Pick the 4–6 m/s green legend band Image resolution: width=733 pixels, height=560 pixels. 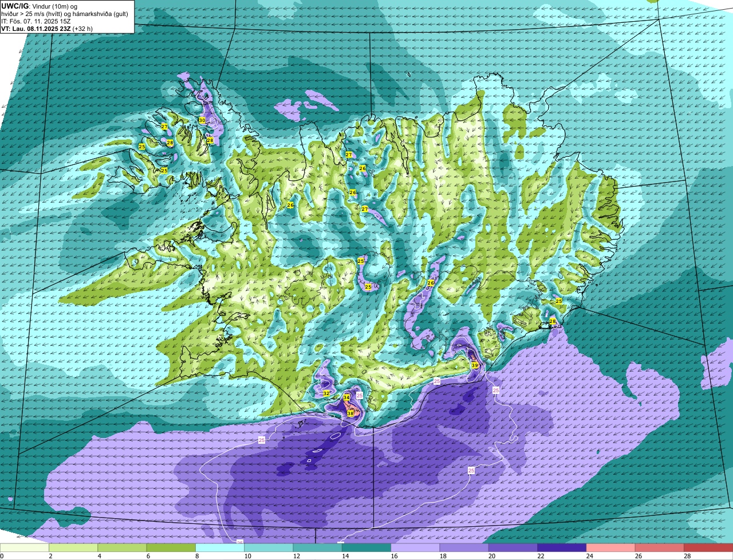[x=122, y=547]
